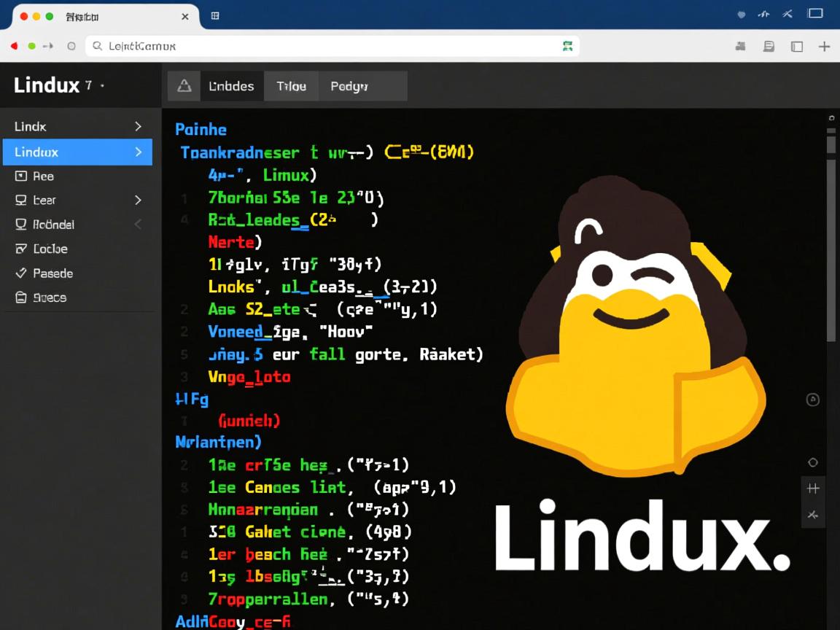The image size is (840, 630).
Task: Collapse the Roöndel section chevron
Action: (138, 225)
